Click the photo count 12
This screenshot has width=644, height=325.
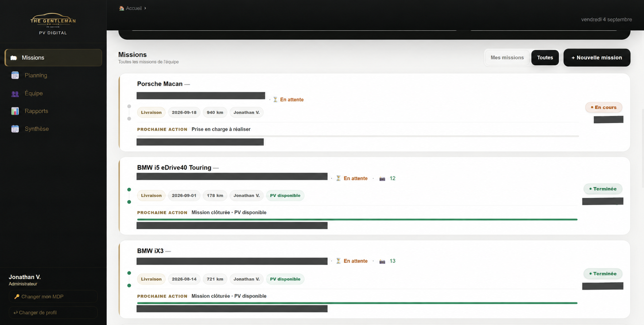[392, 178]
